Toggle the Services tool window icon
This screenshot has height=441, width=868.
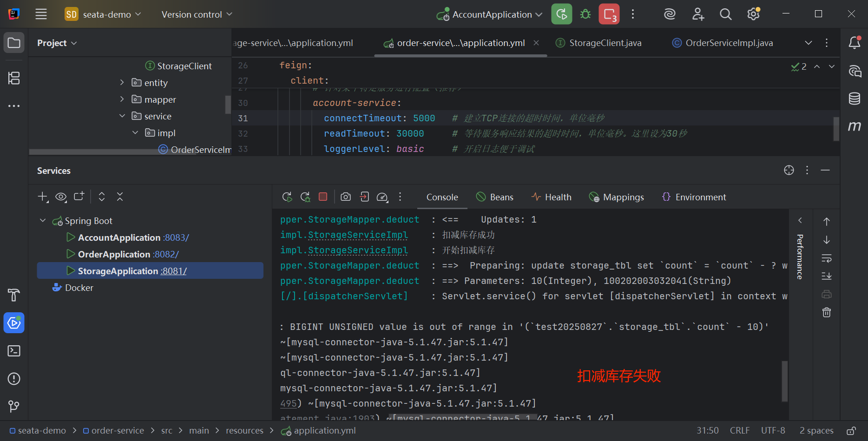pos(14,323)
